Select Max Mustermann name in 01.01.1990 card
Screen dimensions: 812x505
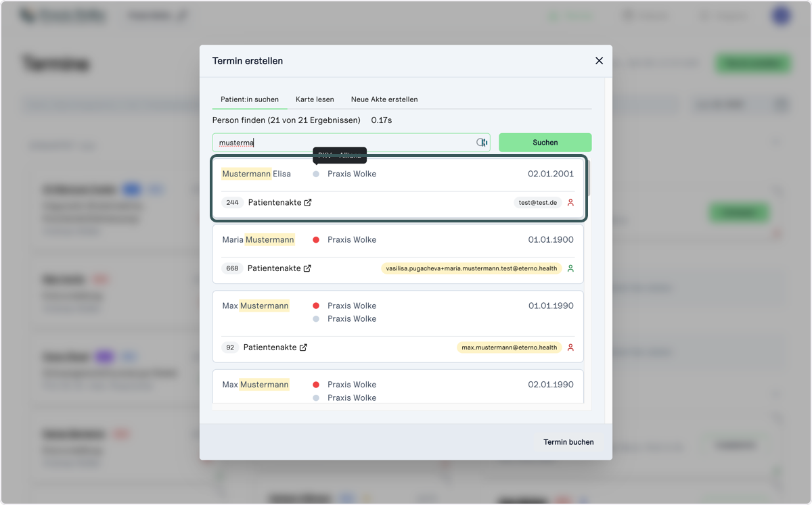[x=256, y=306]
